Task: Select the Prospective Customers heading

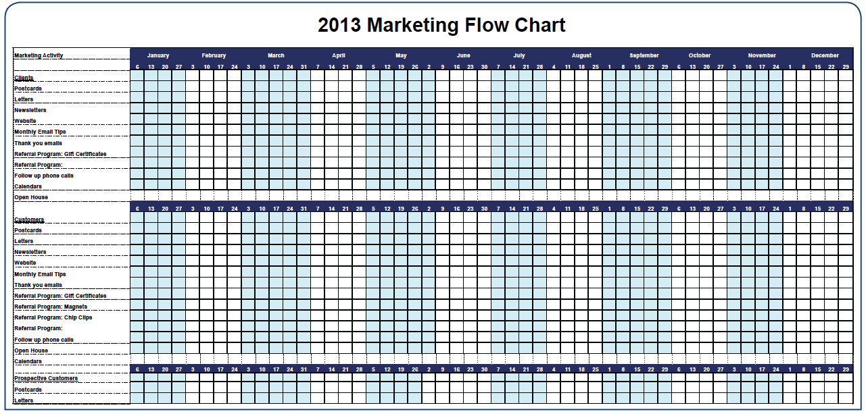Action: click(46, 378)
